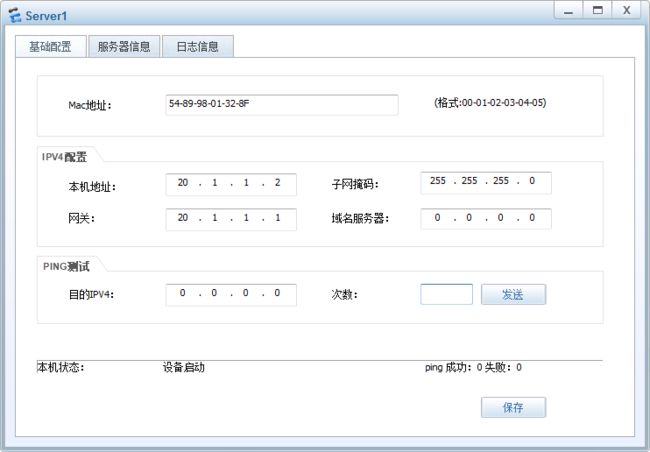Maximize the Server1 window
This screenshot has width=650, height=452.
(x=597, y=11)
